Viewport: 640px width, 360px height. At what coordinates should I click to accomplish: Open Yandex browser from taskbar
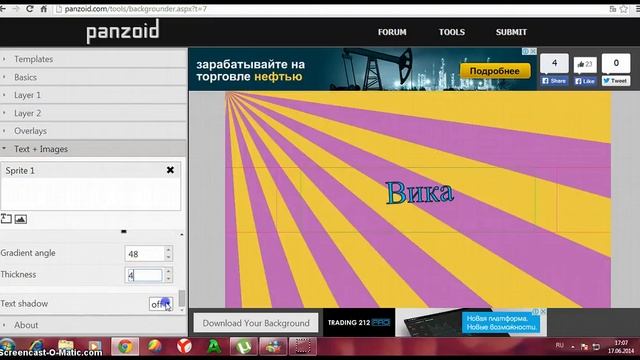184,346
